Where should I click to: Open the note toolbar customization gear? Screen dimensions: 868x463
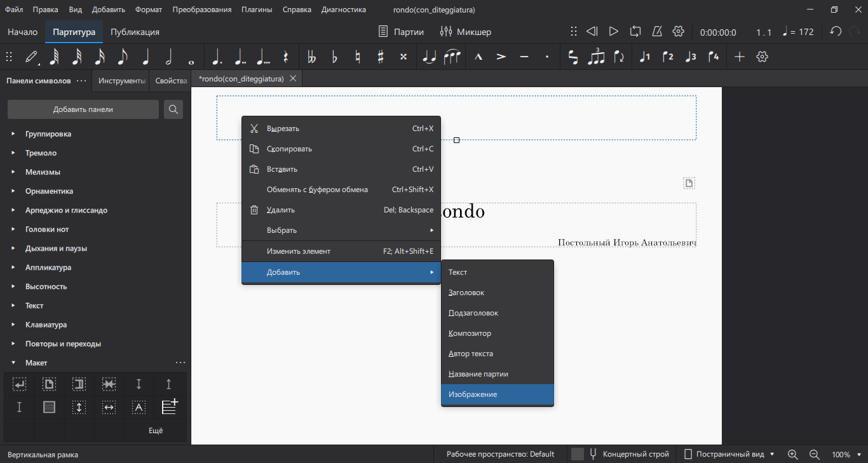click(763, 57)
